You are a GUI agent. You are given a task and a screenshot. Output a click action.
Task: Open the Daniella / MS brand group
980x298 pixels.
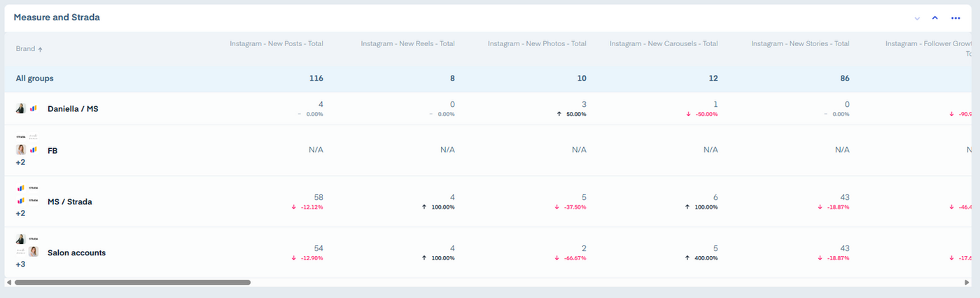(73, 109)
